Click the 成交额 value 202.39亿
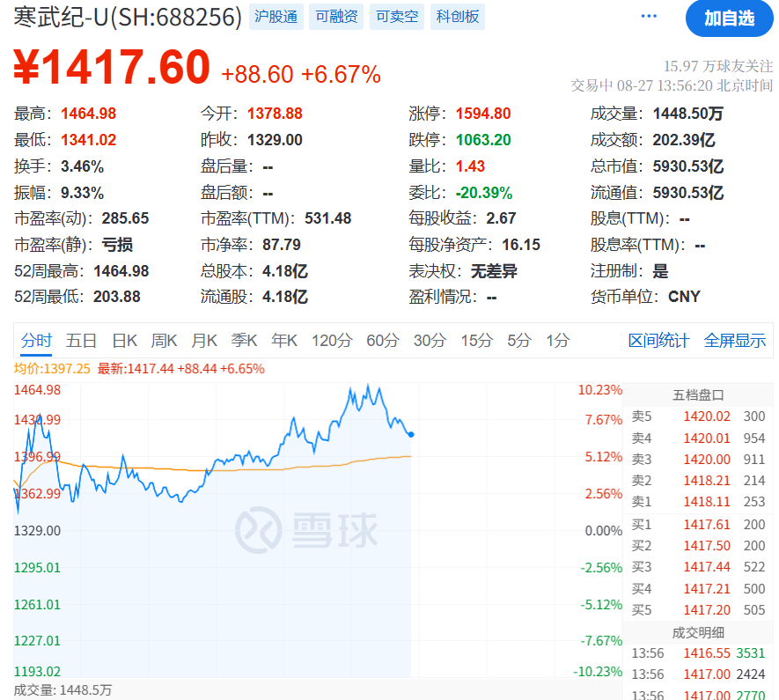The image size is (779, 700). click(x=684, y=140)
